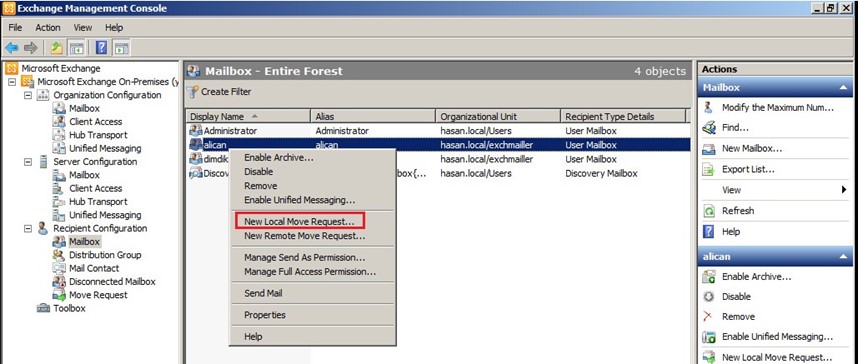Collapse Microsoft Exchange On-Premises tree node
The height and width of the screenshot is (364, 858).
pyautogui.click(x=12, y=82)
